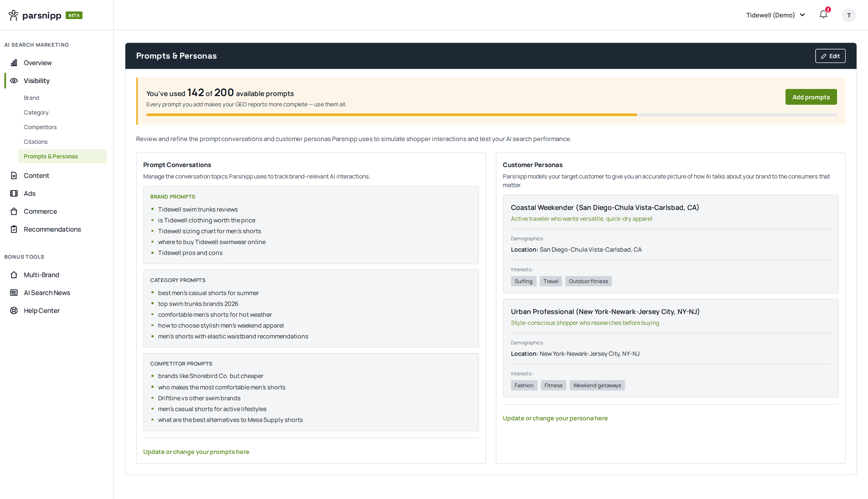The width and height of the screenshot is (868, 499).
Task: Click the Weekend getaways interest tag
Action: (x=597, y=385)
